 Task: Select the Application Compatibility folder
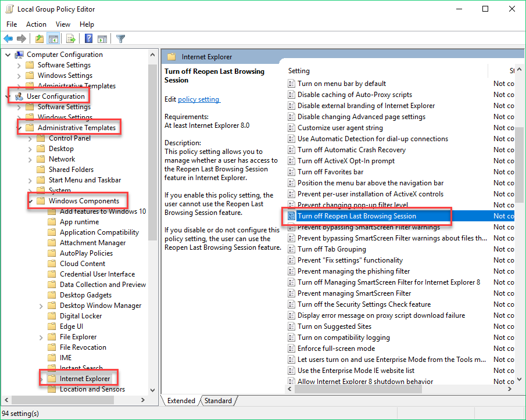(99, 232)
